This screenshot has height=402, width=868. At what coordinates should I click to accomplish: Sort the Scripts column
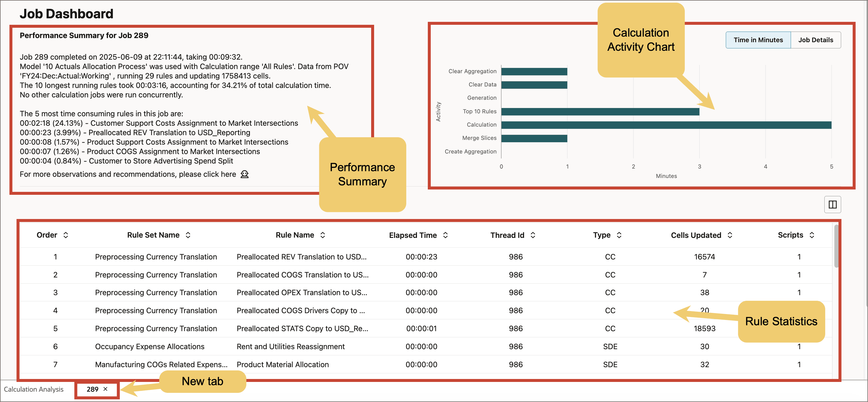(811, 235)
